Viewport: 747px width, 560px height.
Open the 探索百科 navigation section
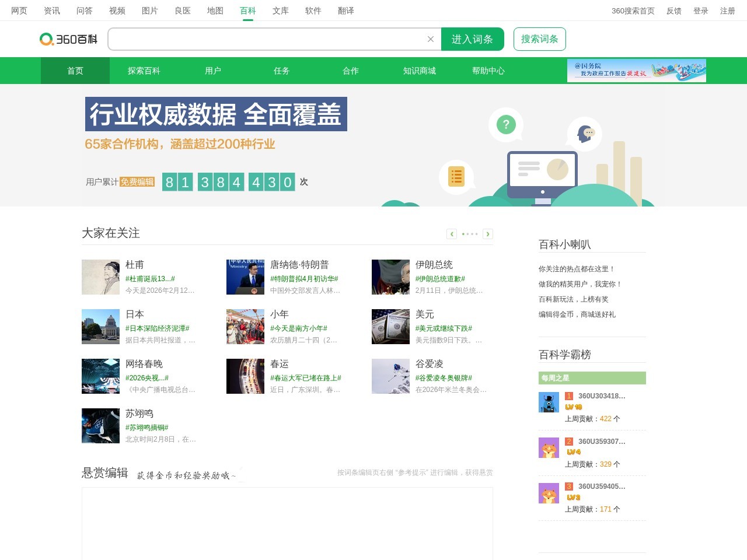(x=144, y=71)
